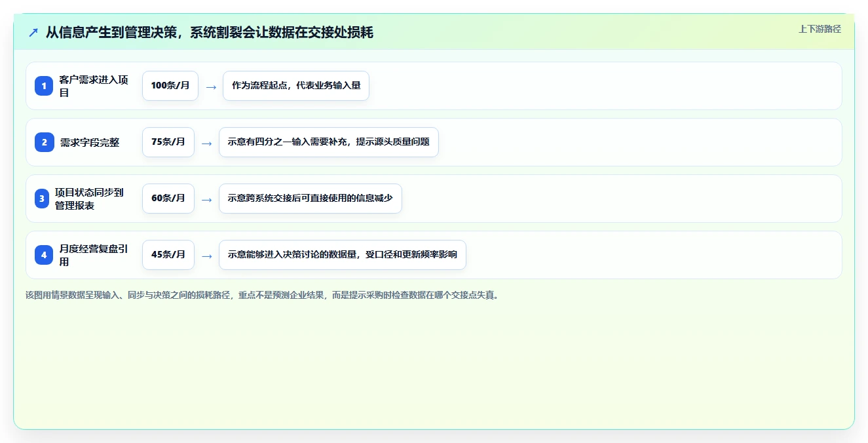The image size is (868, 443).
Task: Click the step 3 number badge
Action: click(42, 199)
